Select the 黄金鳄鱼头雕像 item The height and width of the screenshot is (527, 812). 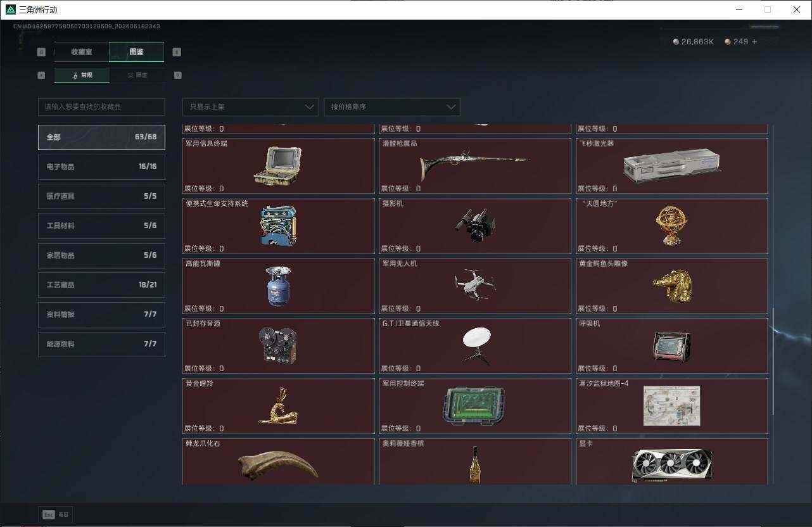click(x=671, y=286)
